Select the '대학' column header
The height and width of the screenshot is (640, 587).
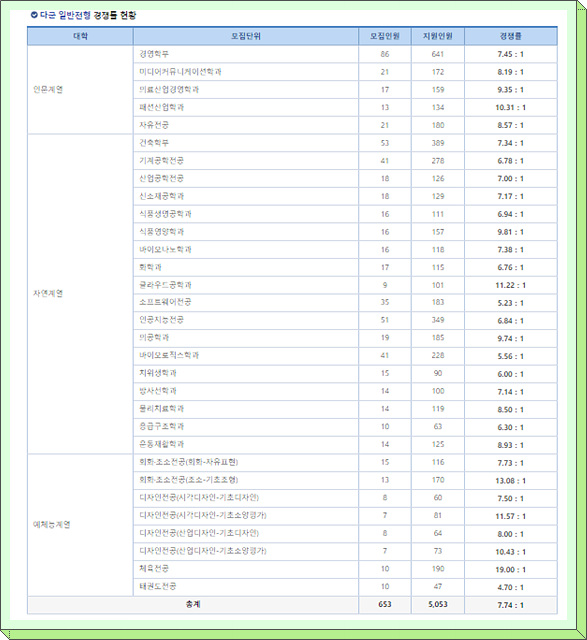click(80, 36)
